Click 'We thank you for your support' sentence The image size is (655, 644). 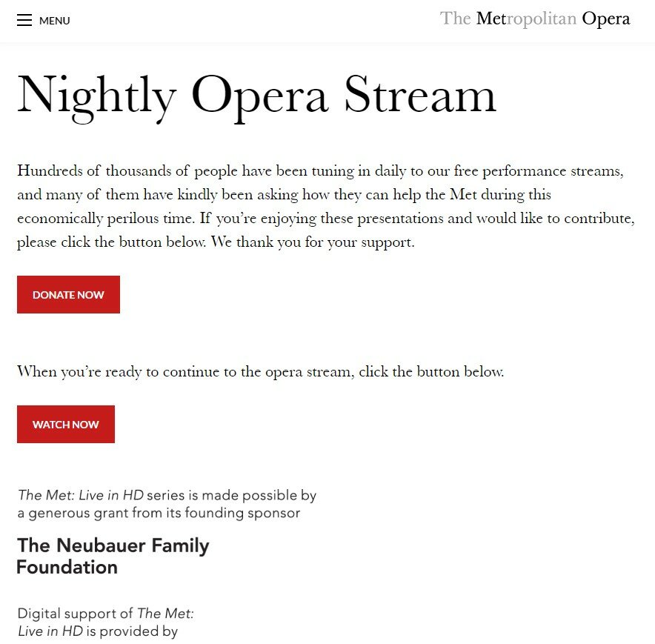tap(313, 242)
